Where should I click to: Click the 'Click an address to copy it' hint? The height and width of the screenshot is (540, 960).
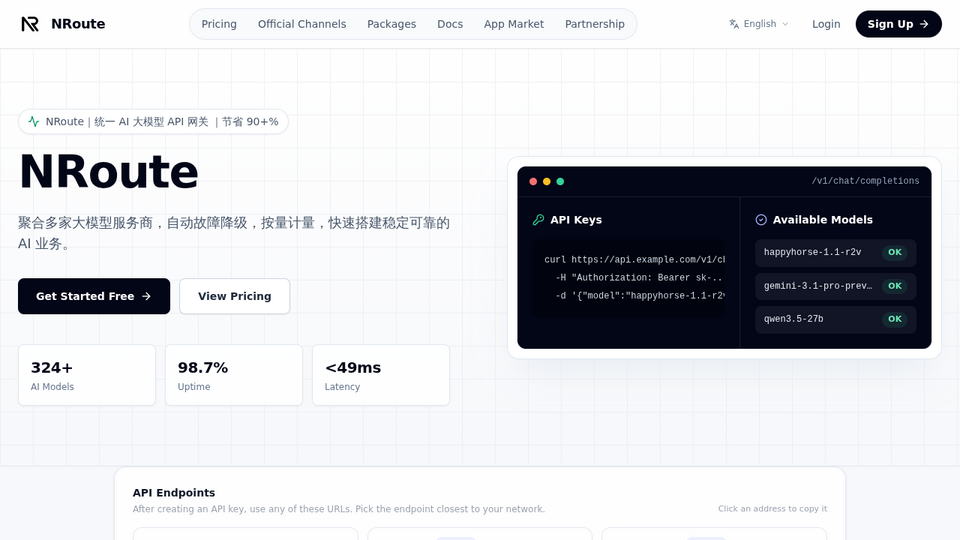coord(773,509)
